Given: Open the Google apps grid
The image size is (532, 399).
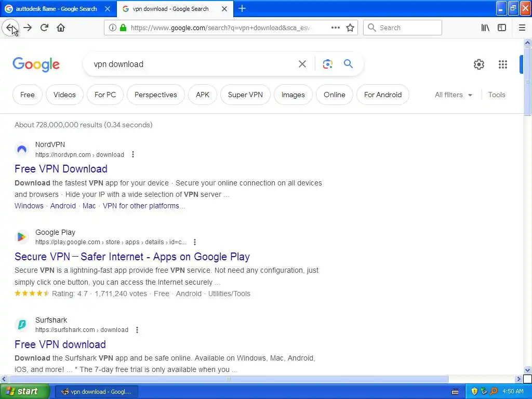Looking at the screenshot, I should point(503,64).
